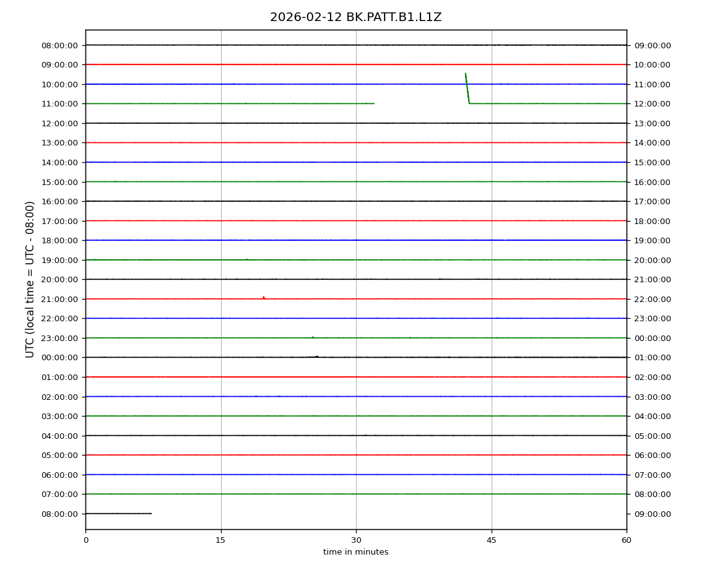Screen dimensions: 712x588
Task: Click the black blip on the 00:00 trace
Action: click(x=316, y=357)
